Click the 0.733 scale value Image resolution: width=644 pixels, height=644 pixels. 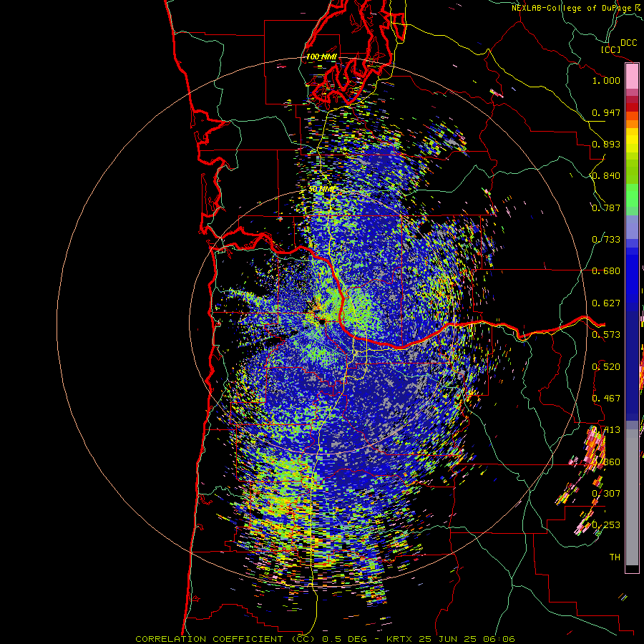coord(606,240)
